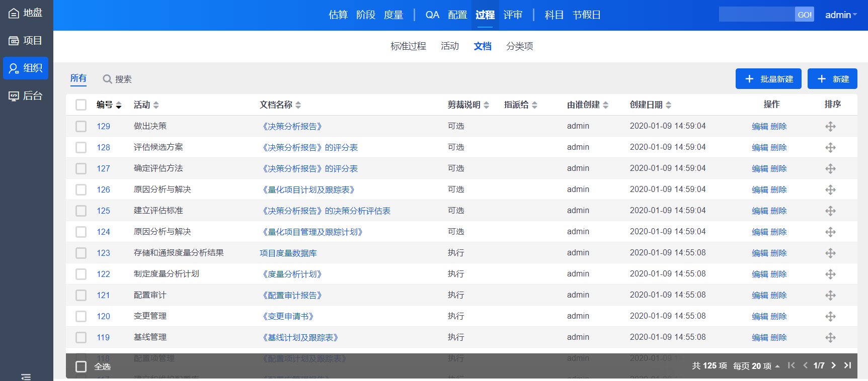Click the 新建 button

(832, 79)
